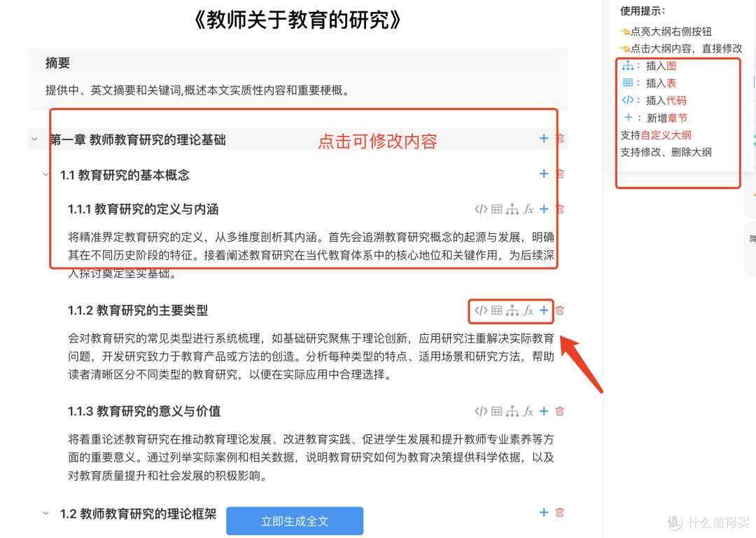Add new section after 1.1.1

(x=544, y=209)
